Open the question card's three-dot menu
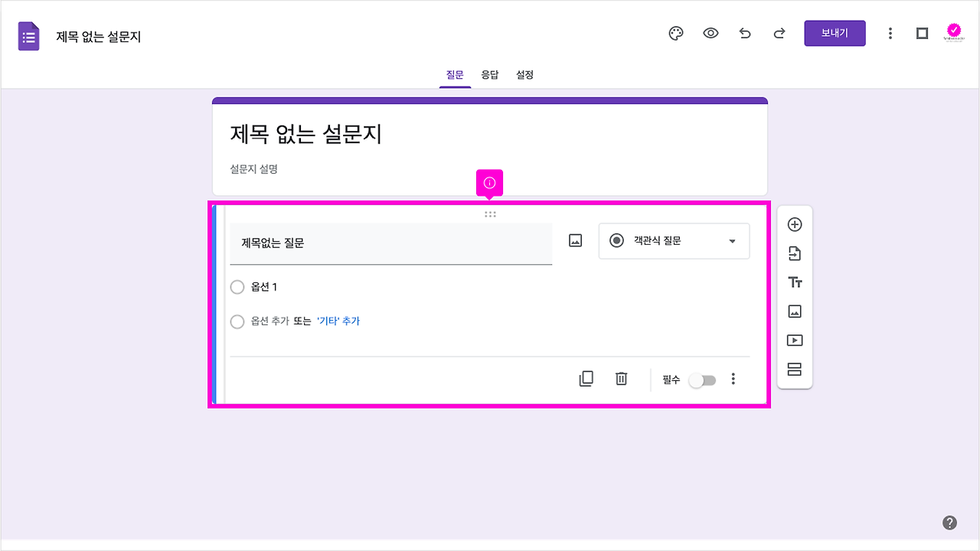 coord(733,378)
